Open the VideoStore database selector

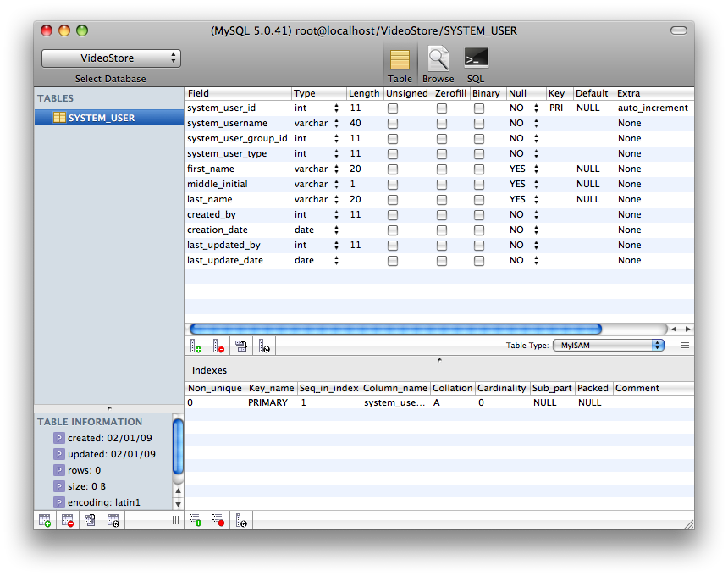click(x=111, y=58)
